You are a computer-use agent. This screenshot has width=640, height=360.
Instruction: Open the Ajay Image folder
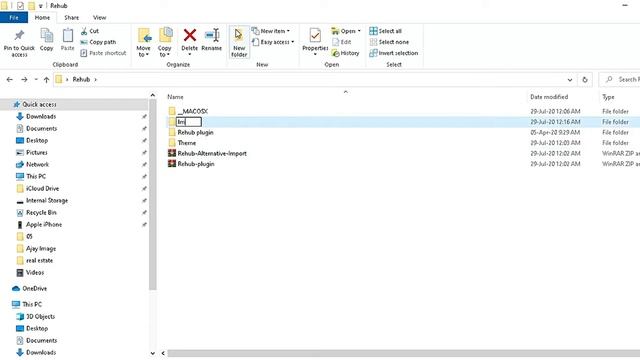pyautogui.click(x=41, y=249)
